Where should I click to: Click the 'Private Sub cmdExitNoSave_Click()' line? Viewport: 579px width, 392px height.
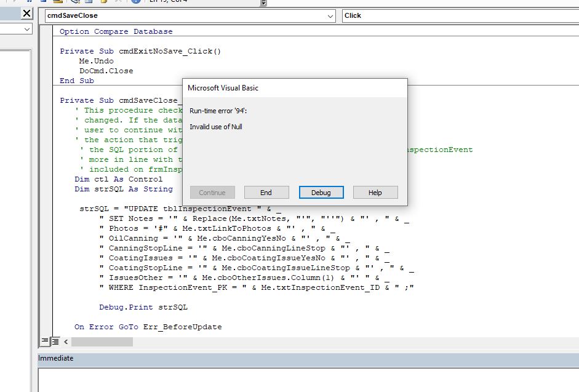tap(140, 51)
